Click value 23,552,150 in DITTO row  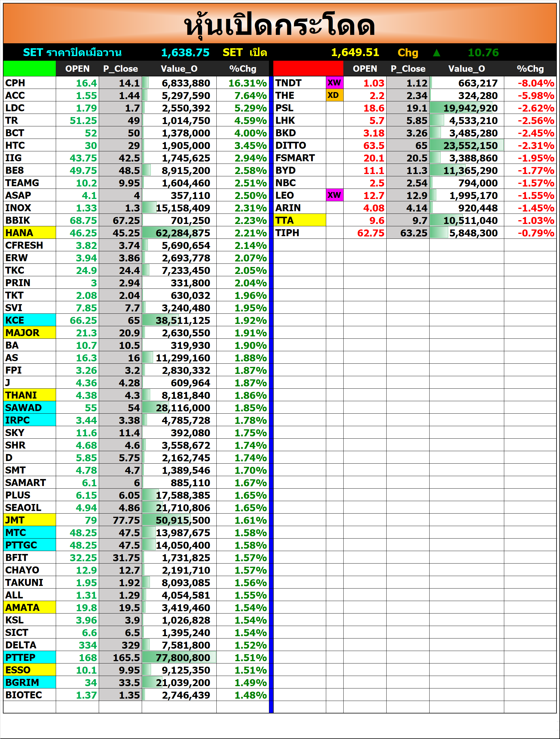pos(471,145)
